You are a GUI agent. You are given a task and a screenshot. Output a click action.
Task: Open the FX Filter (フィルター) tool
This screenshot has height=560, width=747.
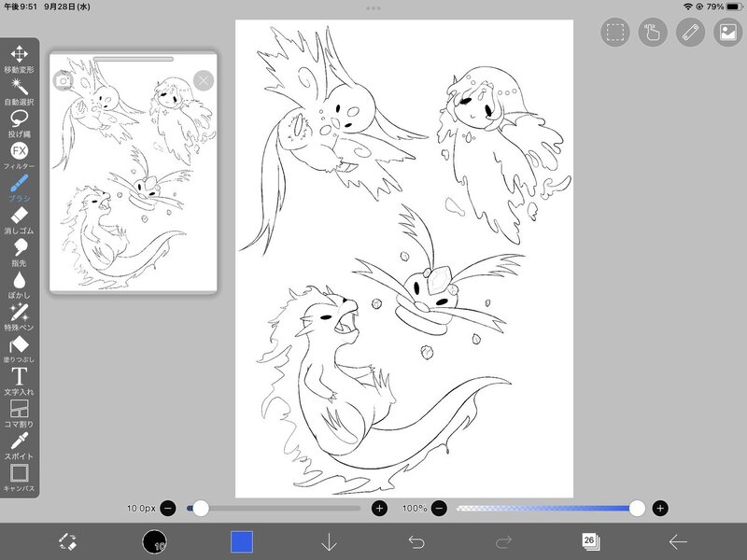pos(19,156)
